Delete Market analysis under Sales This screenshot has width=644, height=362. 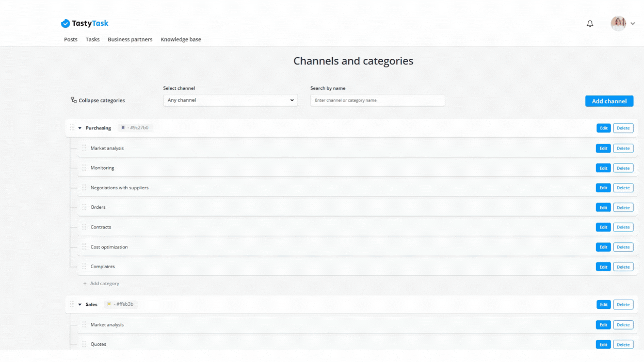[623, 325]
